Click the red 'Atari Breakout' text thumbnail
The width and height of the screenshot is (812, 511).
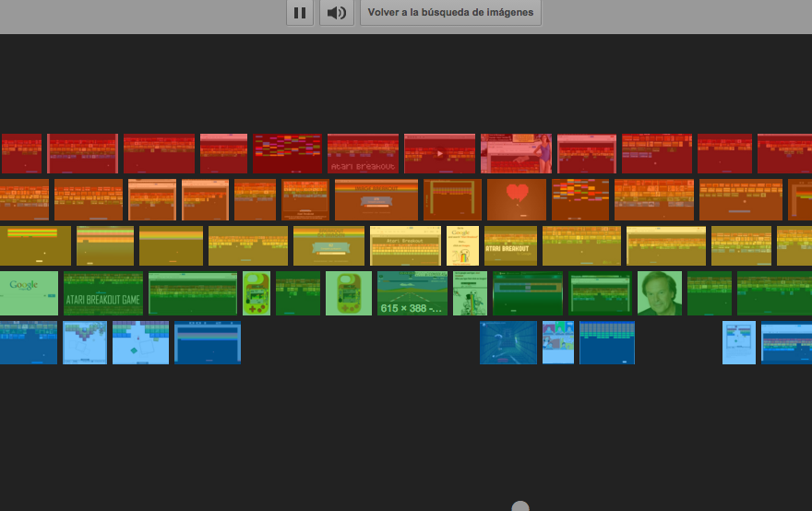[x=363, y=153]
